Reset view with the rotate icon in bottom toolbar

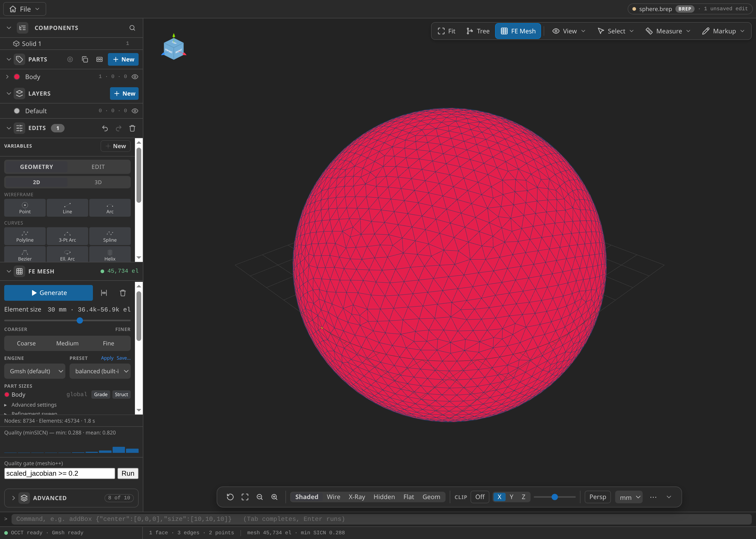click(x=230, y=497)
